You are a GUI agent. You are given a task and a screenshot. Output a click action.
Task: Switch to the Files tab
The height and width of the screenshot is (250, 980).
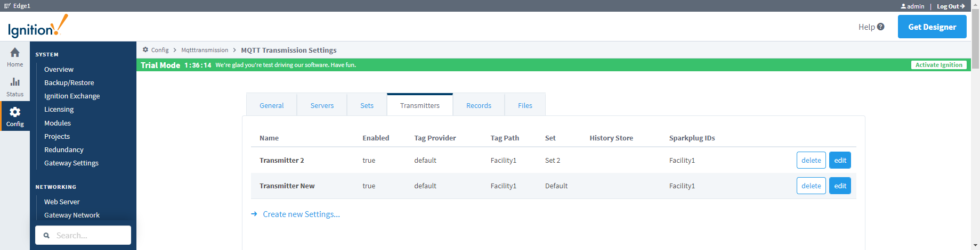tap(525, 105)
